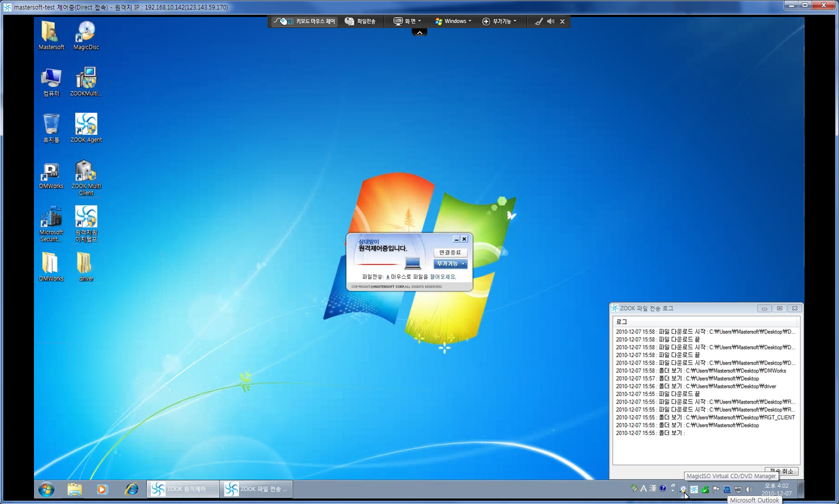Close the remote control toolbar X
The image size is (839, 504).
(x=562, y=21)
